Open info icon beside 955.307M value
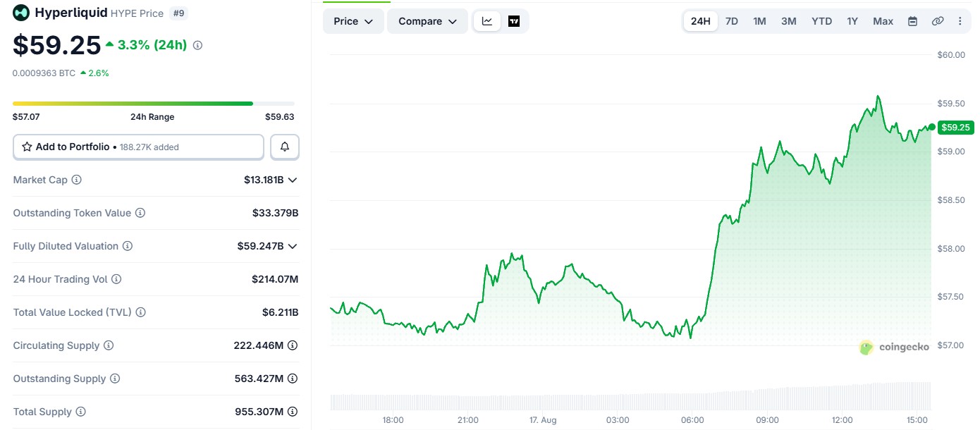Viewport: 980px width, 430px height. click(x=293, y=412)
